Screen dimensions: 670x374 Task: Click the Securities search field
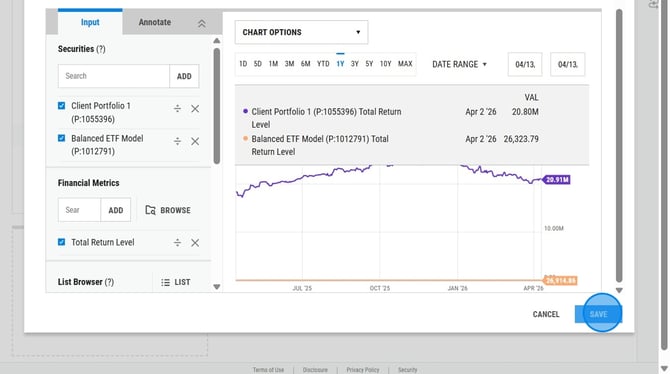tap(114, 76)
